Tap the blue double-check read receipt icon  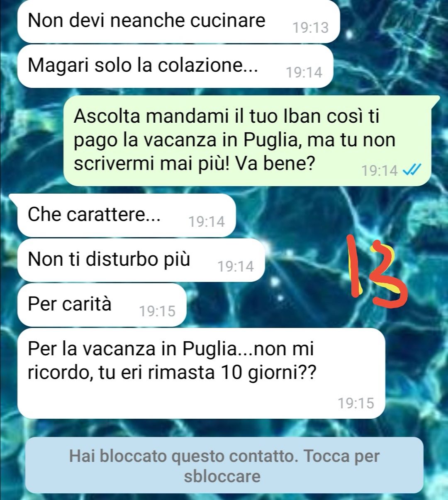coord(412,170)
